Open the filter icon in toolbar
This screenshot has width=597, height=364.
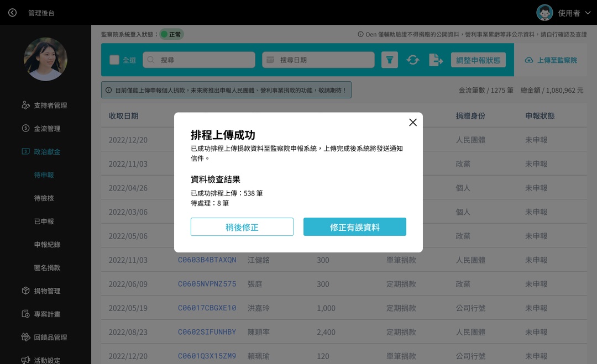[x=390, y=60]
